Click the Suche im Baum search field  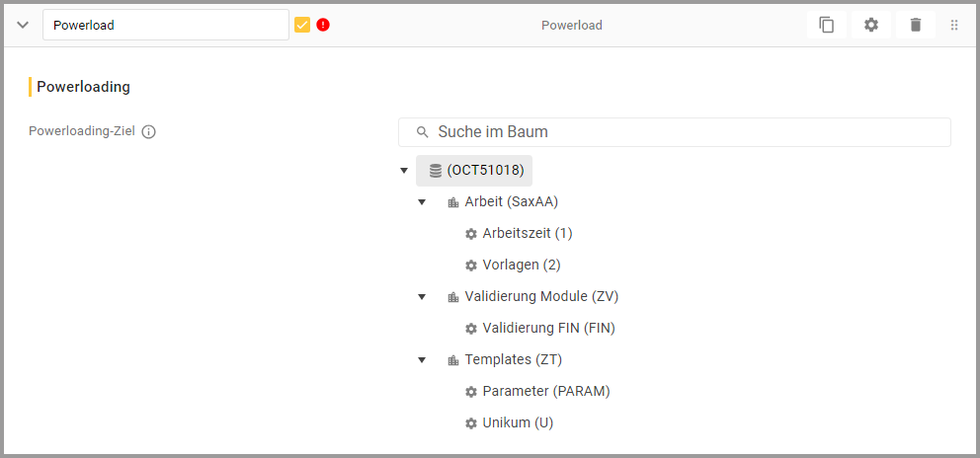point(682,132)
